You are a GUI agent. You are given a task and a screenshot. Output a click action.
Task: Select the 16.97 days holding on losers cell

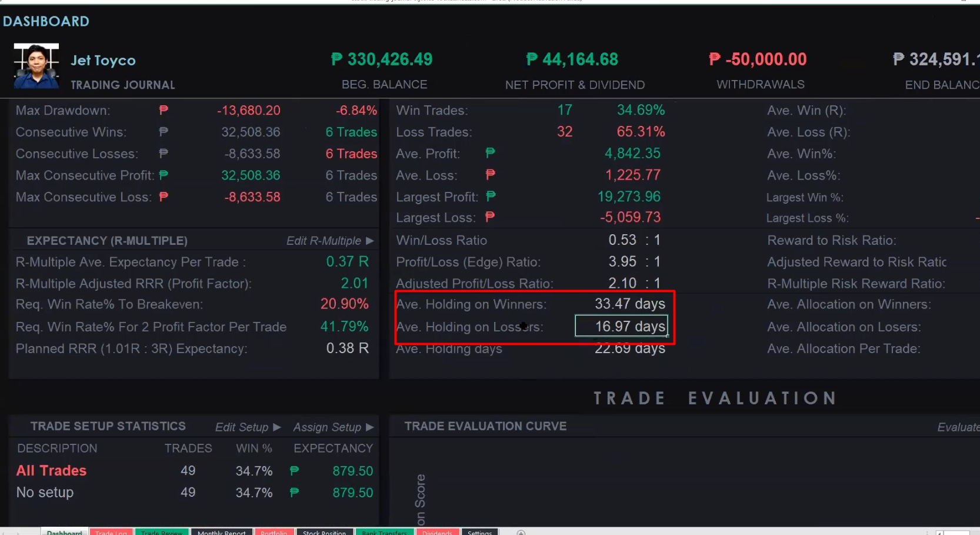pos(621,326)
